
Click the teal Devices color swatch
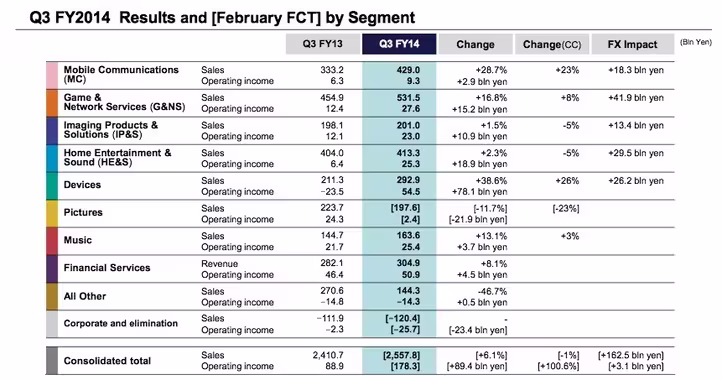(x=52, y=186)
